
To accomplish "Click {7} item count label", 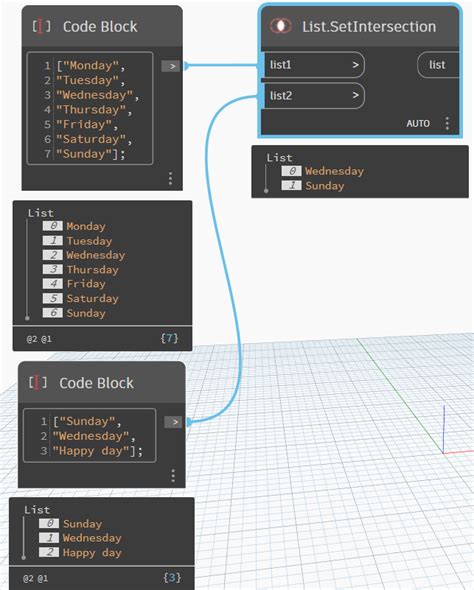I will [169, 338].
